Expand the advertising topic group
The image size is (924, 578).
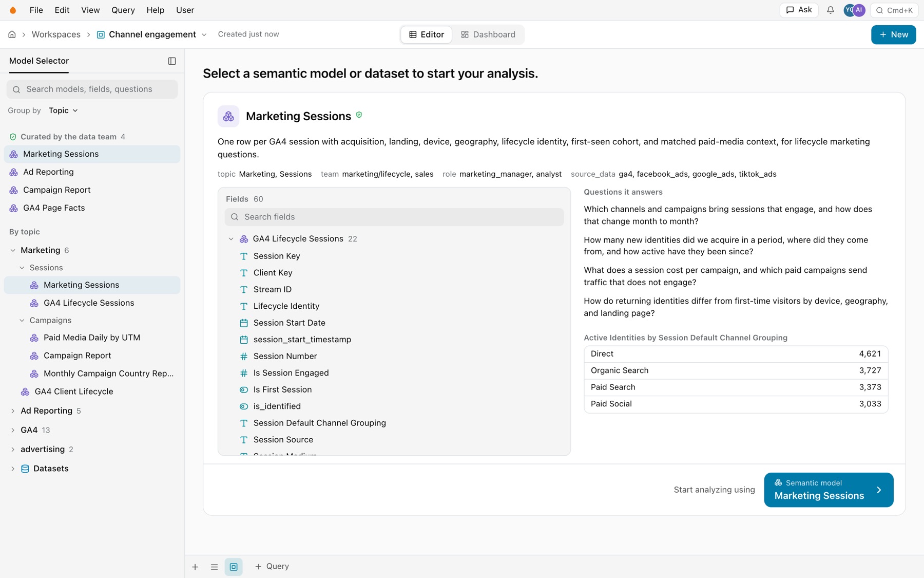[x=13, y=450]
